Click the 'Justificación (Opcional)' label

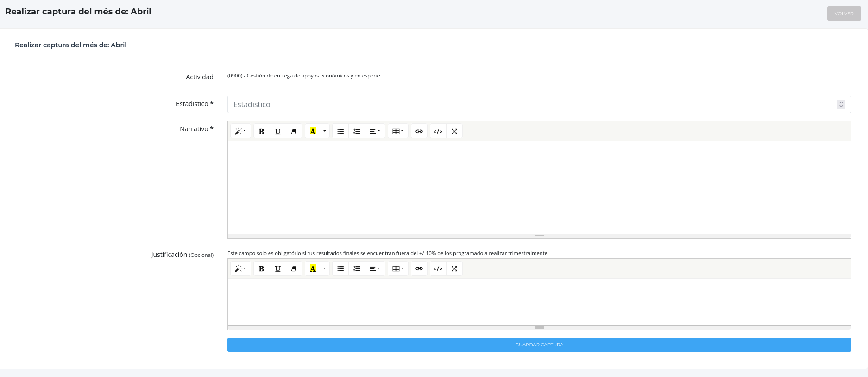pos(182,255)
